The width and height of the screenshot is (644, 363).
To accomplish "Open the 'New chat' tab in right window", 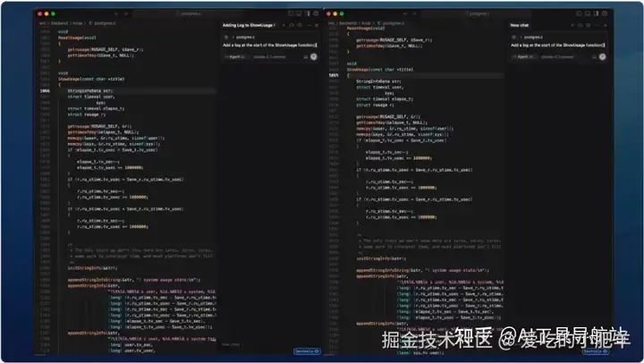I will click(520, 25).
